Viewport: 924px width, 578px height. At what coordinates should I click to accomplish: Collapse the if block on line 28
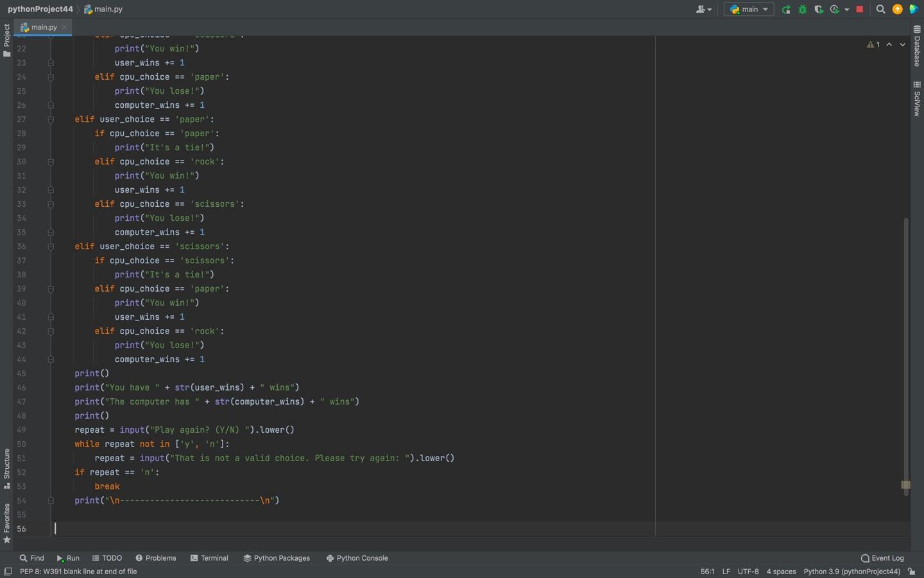[x=51, y=133]
